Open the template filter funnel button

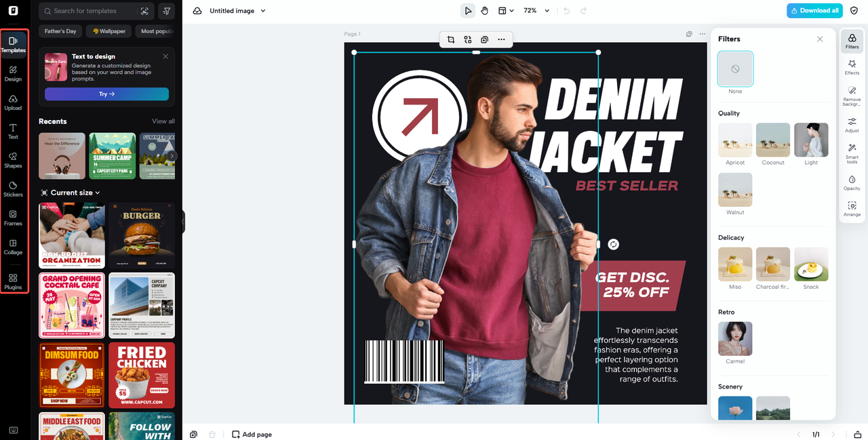166,11
